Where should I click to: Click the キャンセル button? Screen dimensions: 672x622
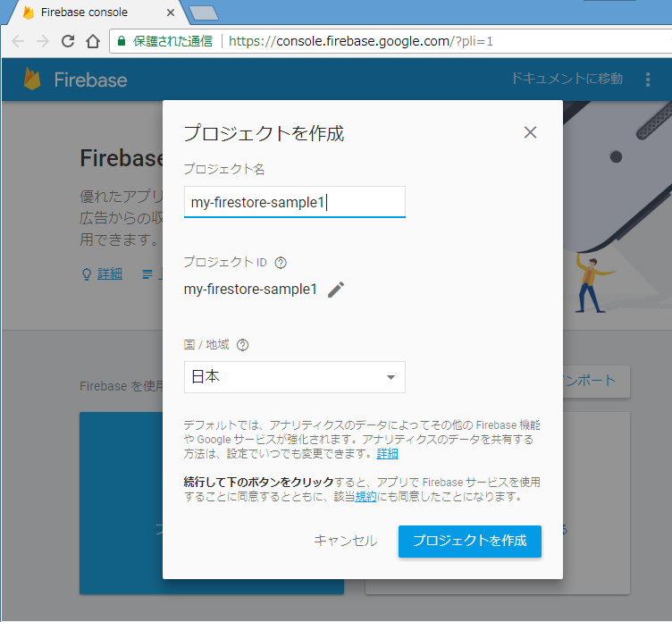(x=346, y=541)
